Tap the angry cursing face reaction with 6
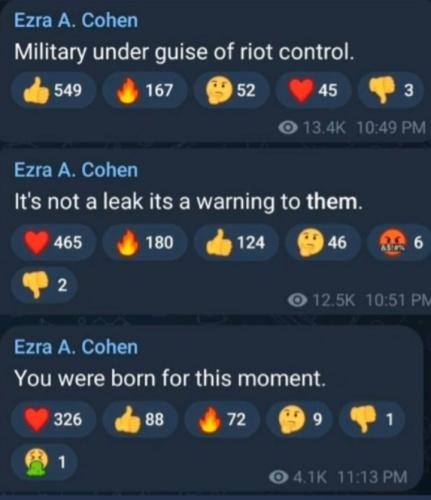Image resolution: width=431 pixels, height=500 pixels. point(399,242)
